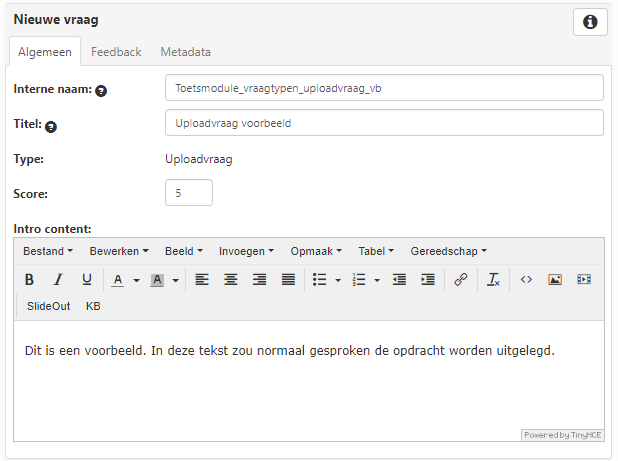Click into the Interne naam field

(x=383, y=88)
